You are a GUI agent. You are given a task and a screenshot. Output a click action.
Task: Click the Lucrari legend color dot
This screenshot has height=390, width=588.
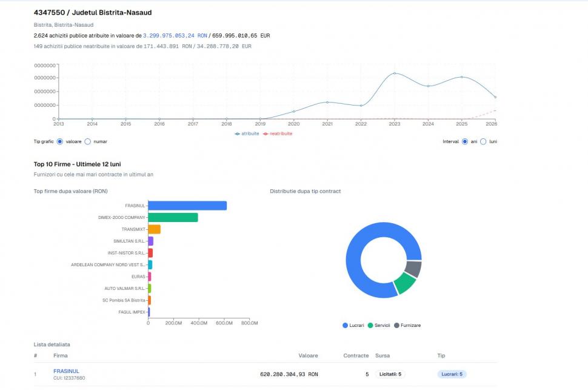346,325
